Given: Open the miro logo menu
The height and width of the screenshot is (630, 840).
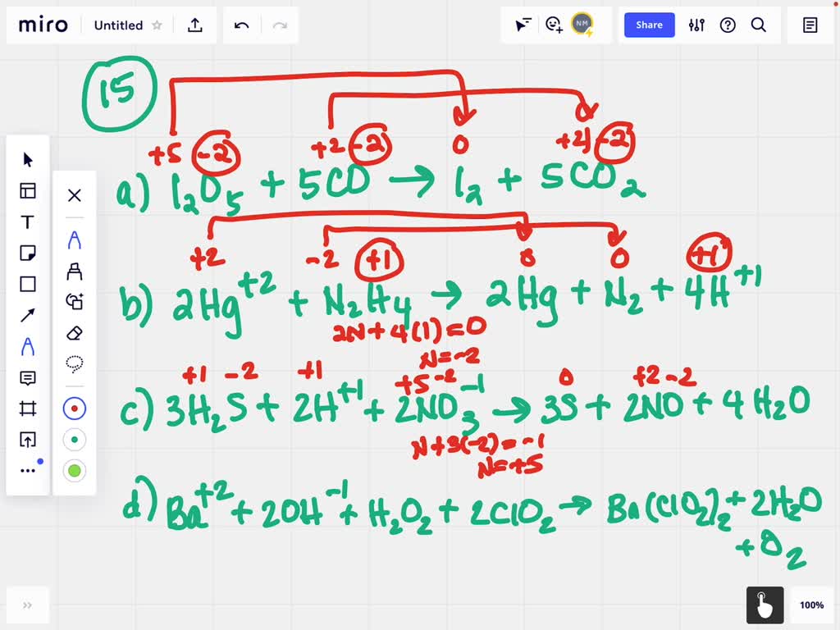Looking at the screenshot, I should coord(43,25).
